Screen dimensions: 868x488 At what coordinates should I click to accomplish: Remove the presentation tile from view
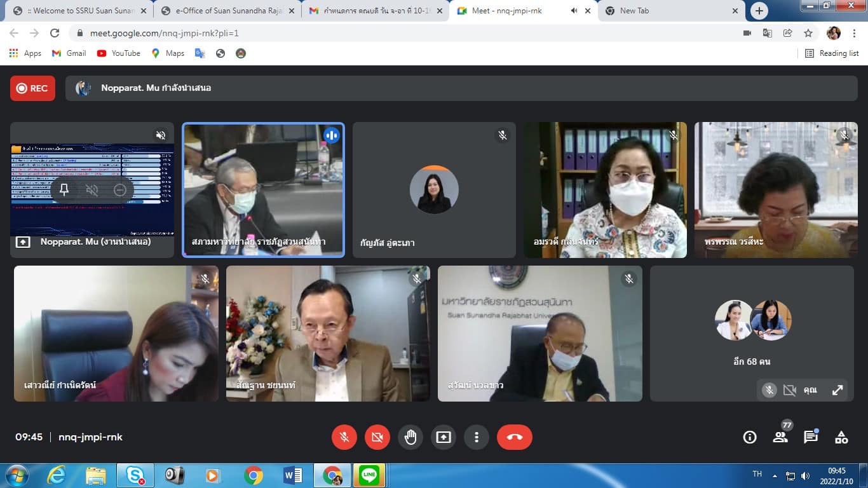coord(120,189)
